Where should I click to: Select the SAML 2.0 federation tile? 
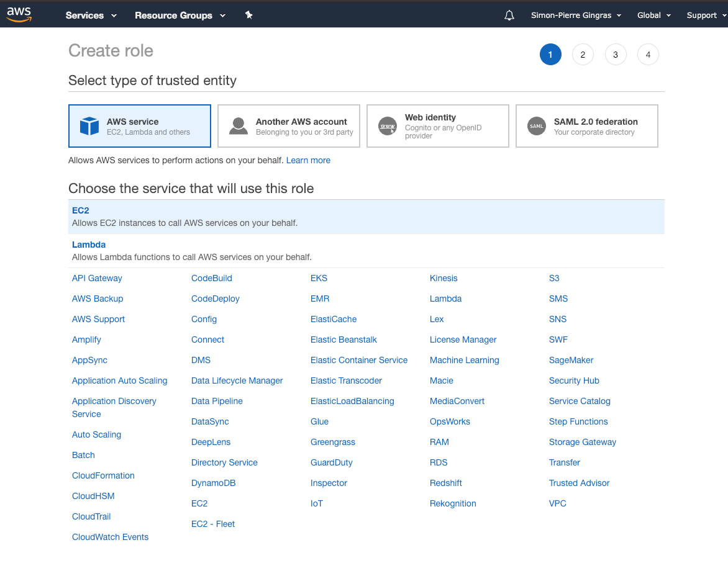click(586, 125)
